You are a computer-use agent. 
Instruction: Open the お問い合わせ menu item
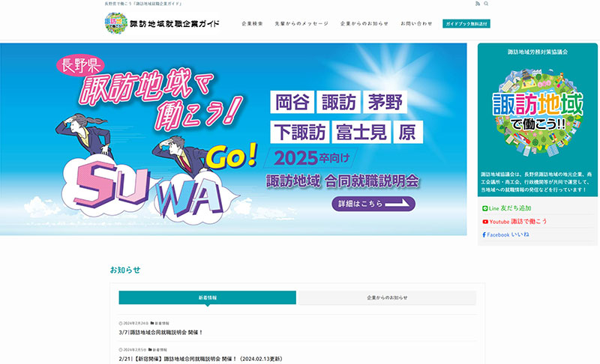coord(416,24)
